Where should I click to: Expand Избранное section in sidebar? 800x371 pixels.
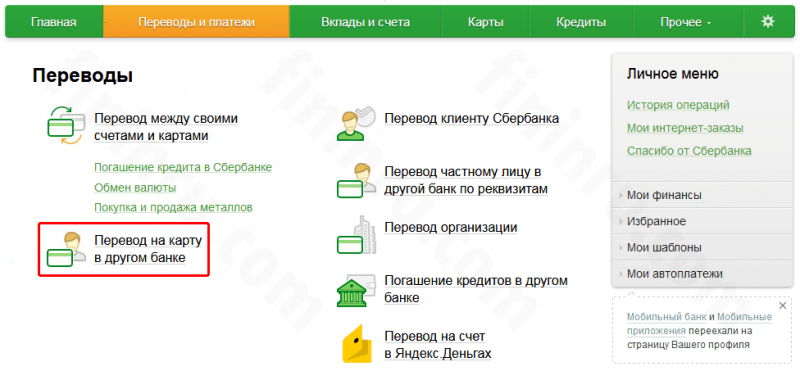click(x=701, y=221)
